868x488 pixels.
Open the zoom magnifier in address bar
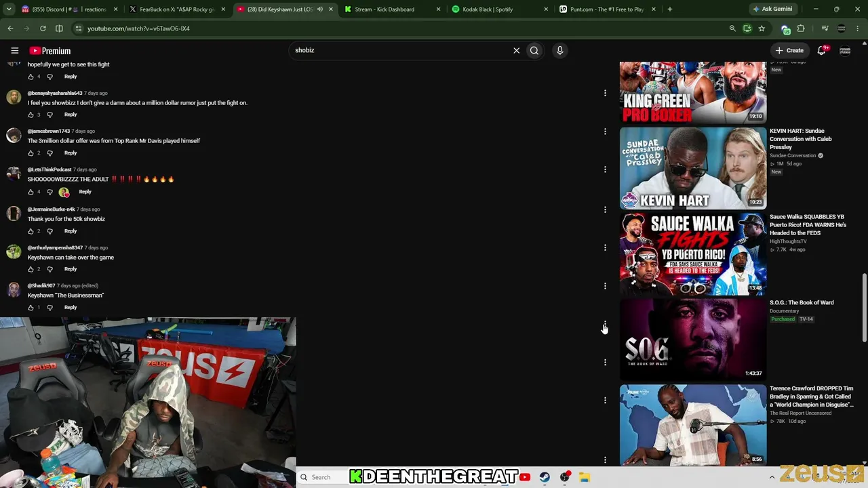732,28
